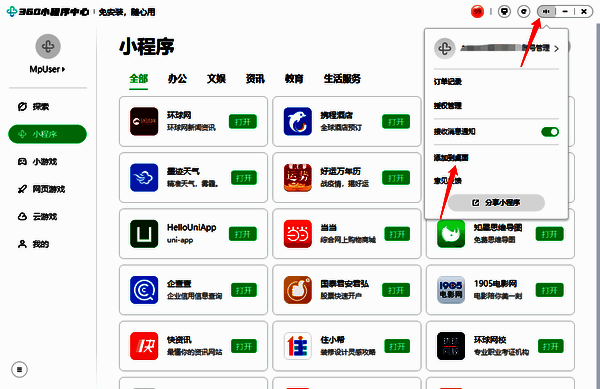This screenshot has width=600, height=389.
Task: Launch HelloUniApp with 打开 button
Action: click(243, 234)
